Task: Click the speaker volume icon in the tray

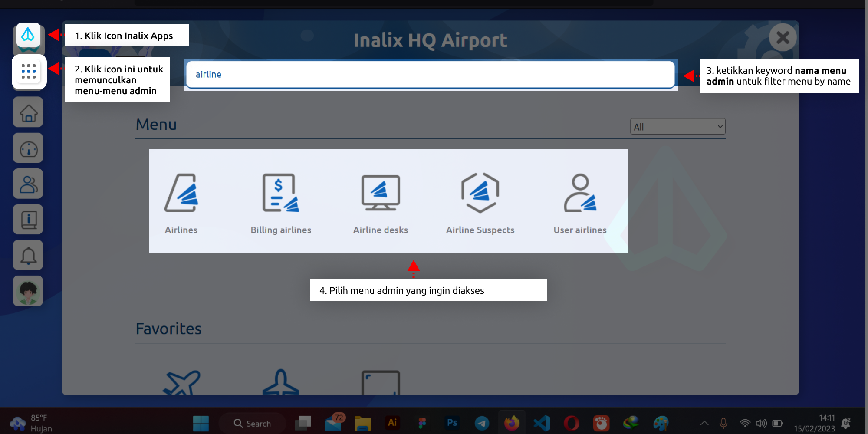Action: pos(761,422)
